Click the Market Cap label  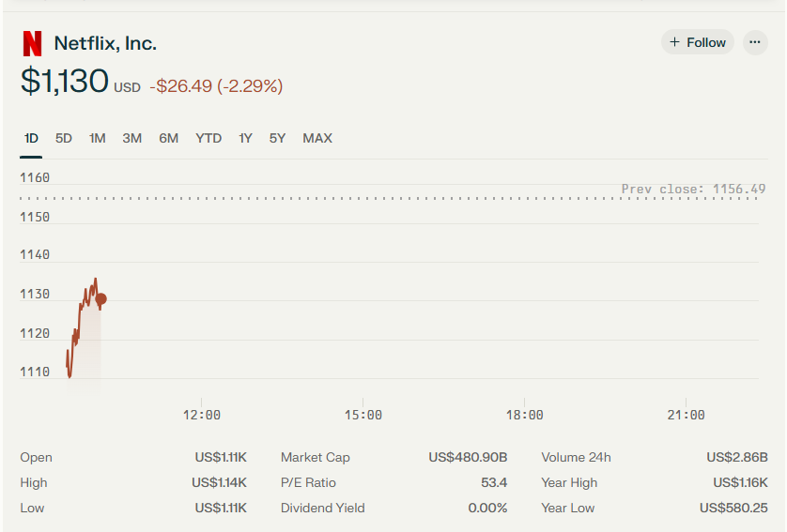coord(316,457)
